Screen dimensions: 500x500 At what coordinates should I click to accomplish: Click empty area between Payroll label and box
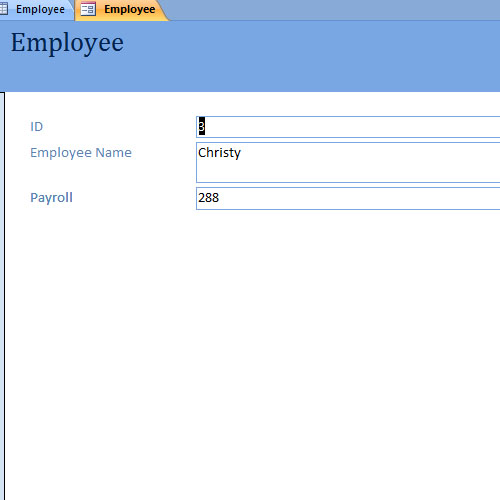coord(134,198)
